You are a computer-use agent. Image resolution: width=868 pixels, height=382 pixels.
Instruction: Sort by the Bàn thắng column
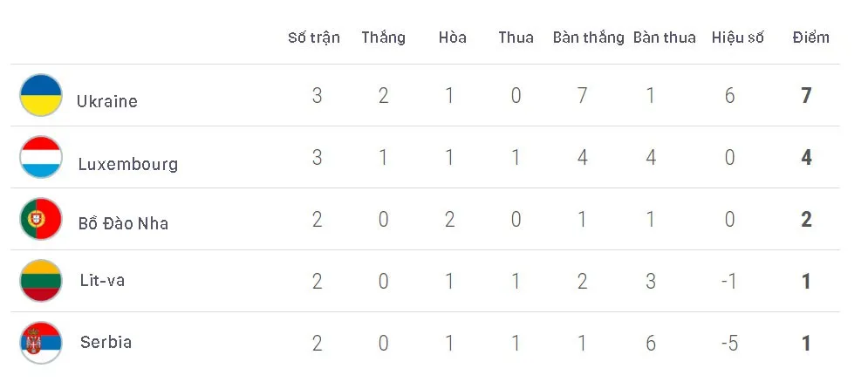pos(589,38)
